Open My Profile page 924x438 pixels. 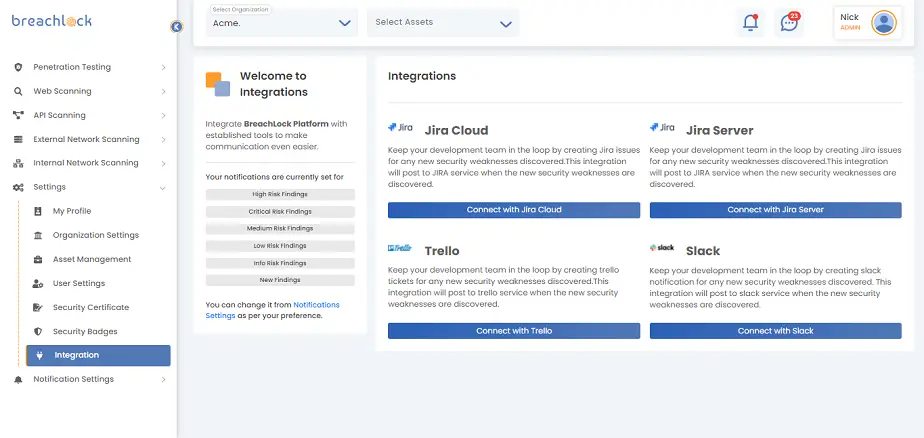[72, 211]
